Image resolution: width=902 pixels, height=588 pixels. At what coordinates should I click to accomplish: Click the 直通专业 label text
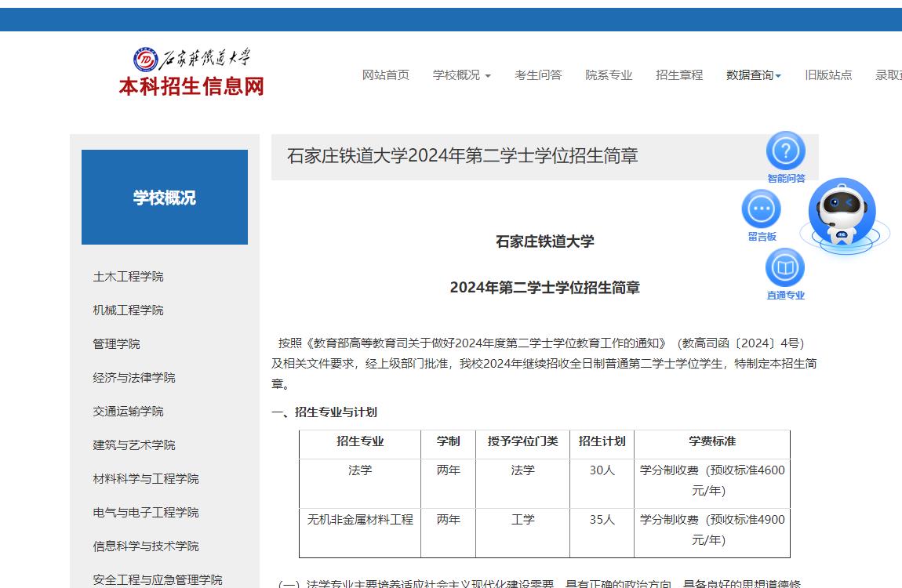pos(786,296)
